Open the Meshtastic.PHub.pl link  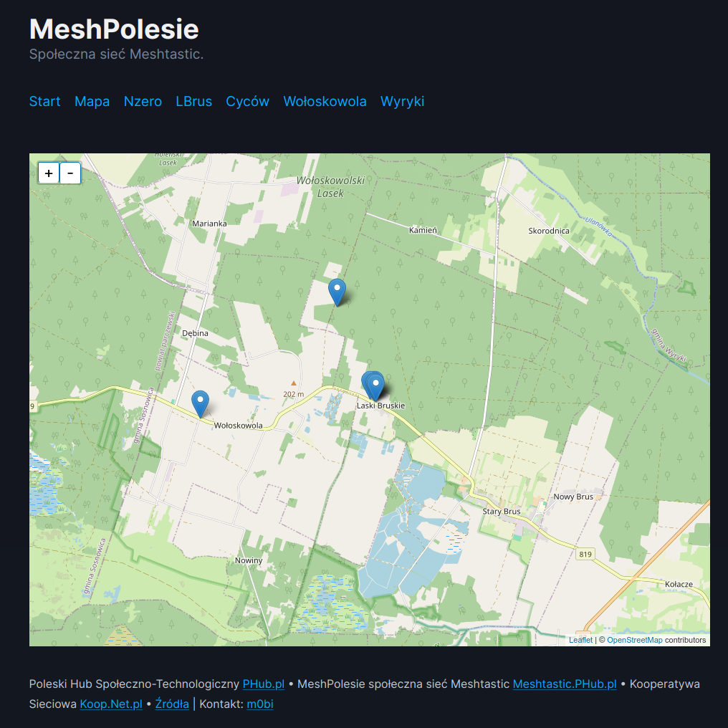565,684
